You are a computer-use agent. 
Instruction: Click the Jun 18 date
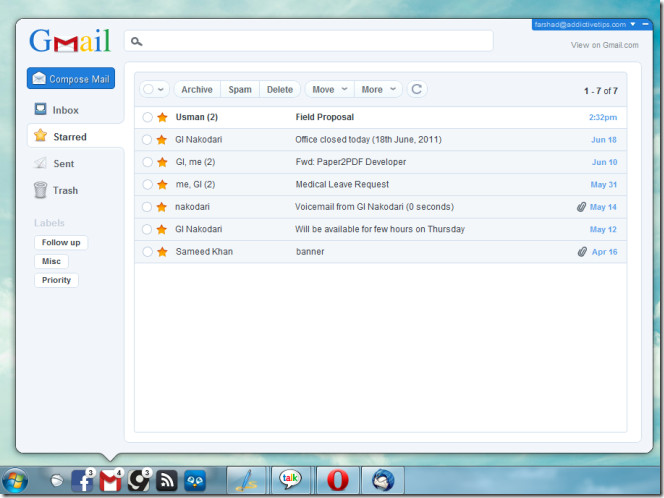click(x=604, y=140)
